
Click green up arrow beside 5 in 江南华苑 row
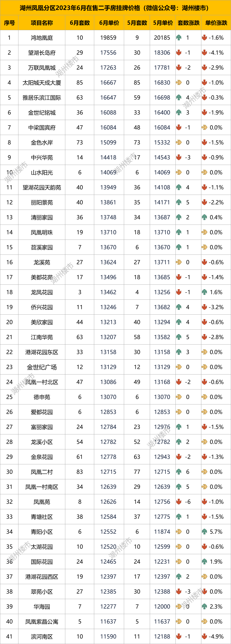(x=179, y=337)
